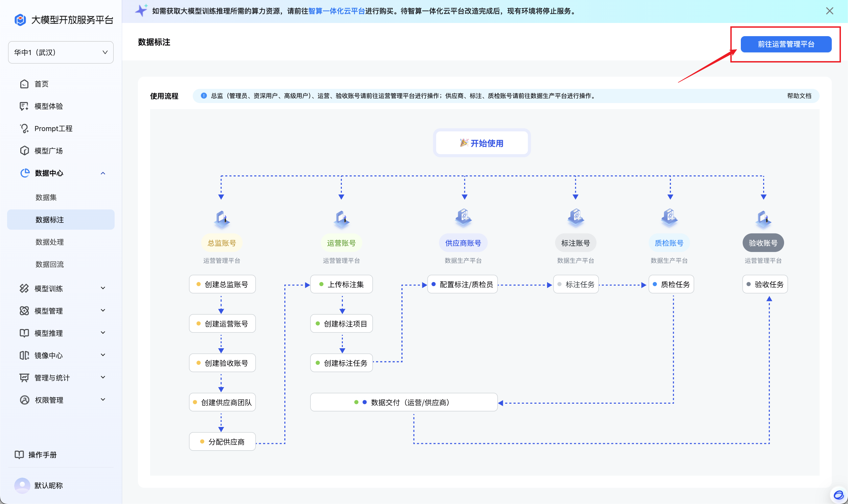Open the 华中1（武汉）region dropdown

coord(61,52)
